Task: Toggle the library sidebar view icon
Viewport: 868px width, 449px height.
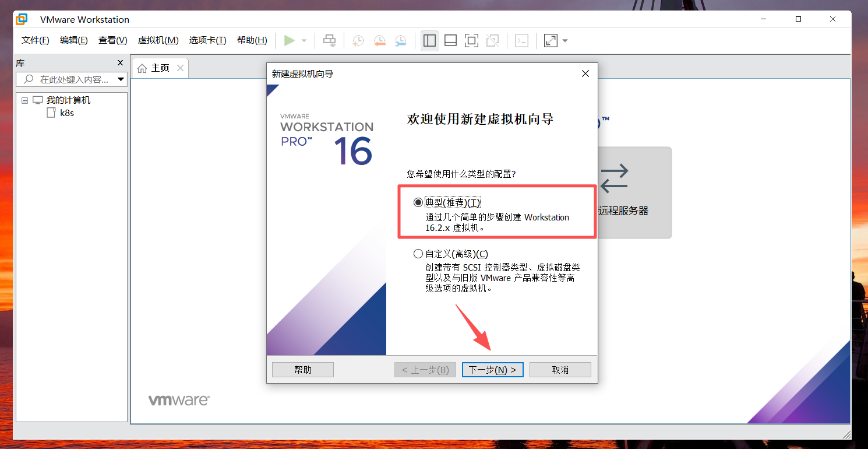Action: 429,40
